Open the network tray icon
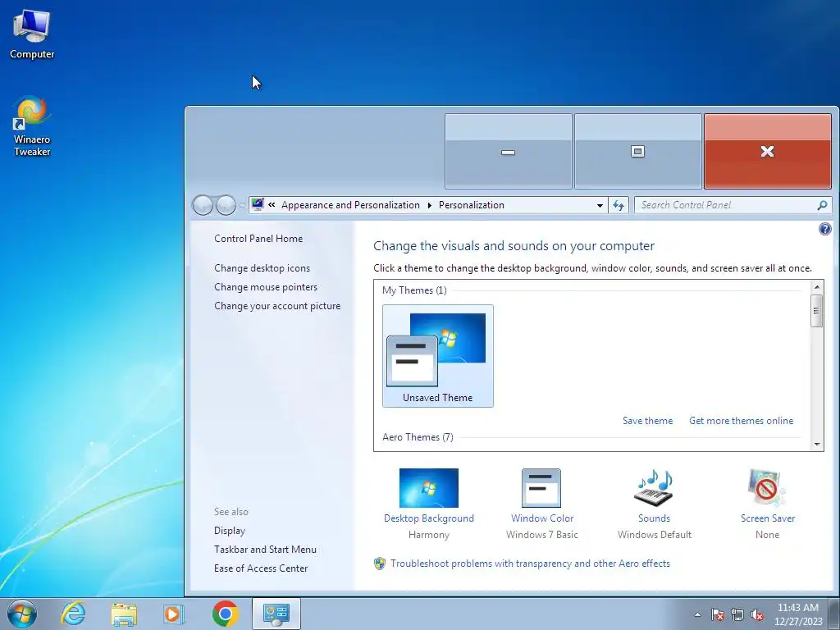840x630 pixels. click(x=737, y=614)
